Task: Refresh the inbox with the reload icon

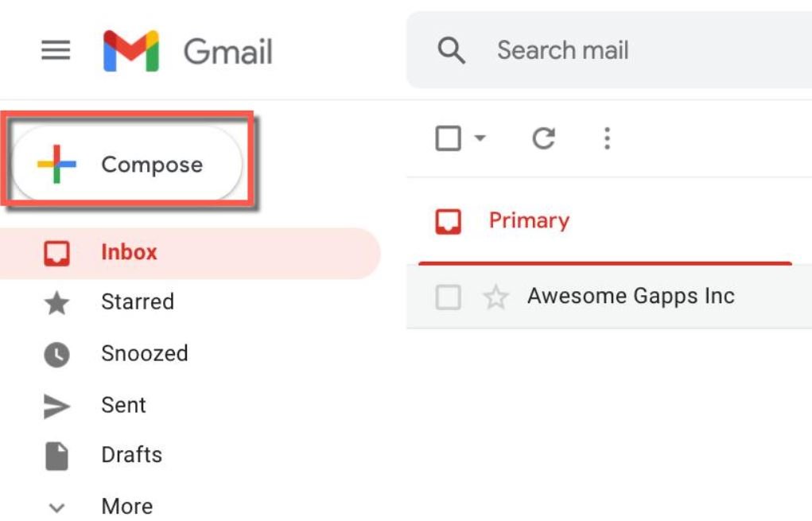Action: pyautogui.click(x=543, y=137)
